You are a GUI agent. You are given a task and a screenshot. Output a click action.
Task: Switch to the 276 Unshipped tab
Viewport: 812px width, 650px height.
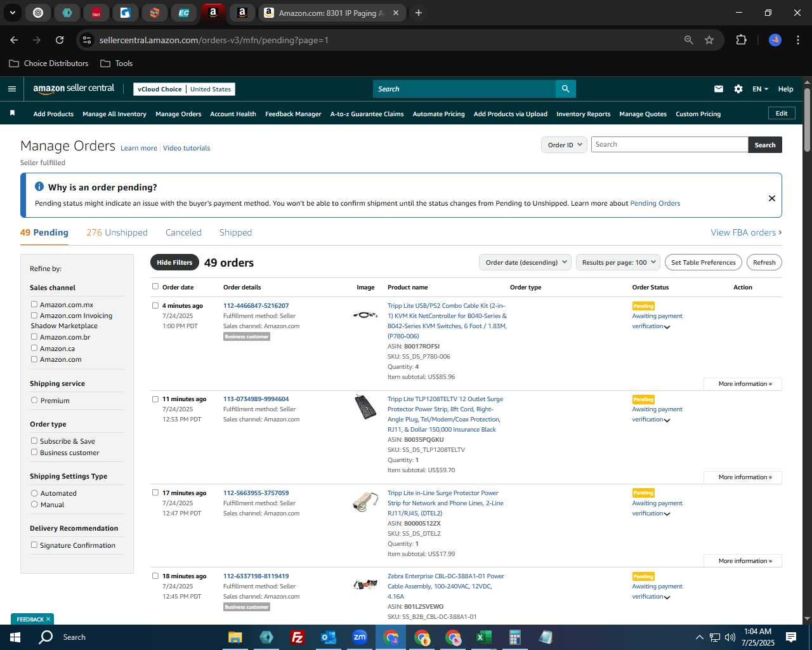tap(117, 232)
